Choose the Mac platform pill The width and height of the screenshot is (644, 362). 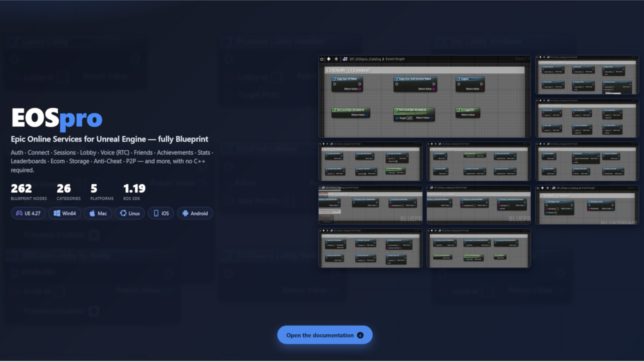pos(98,213)
